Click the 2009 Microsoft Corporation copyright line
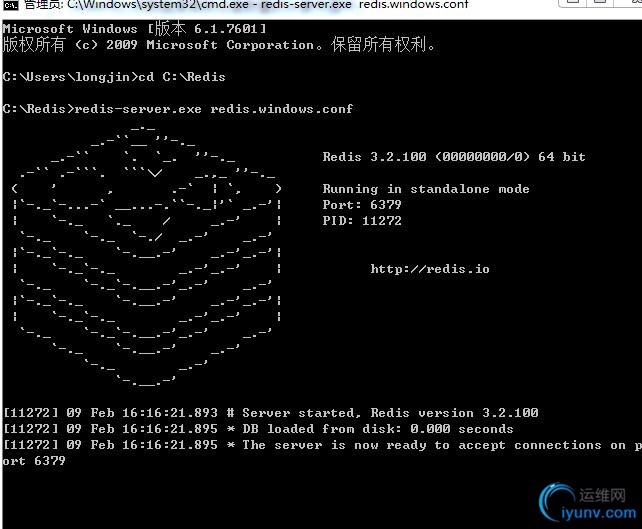This screenshot has width=642, height=529. pos(219,45)
